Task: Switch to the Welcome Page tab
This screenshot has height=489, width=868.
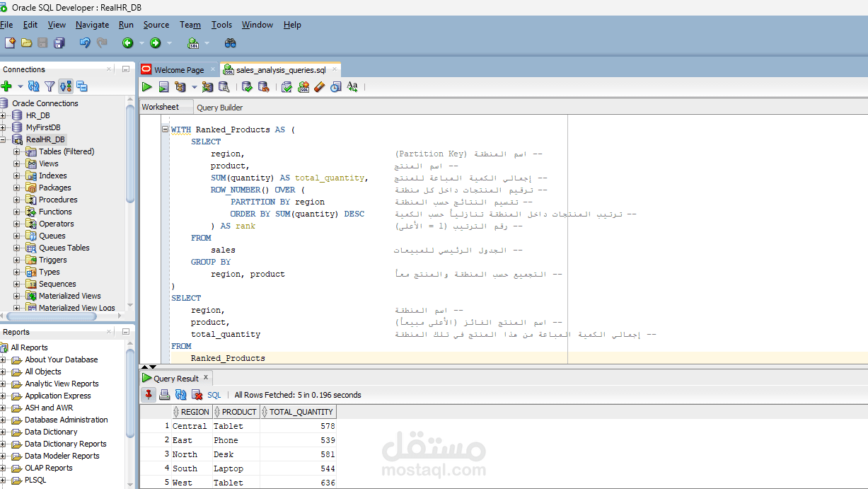Action: tap(179, 69)
